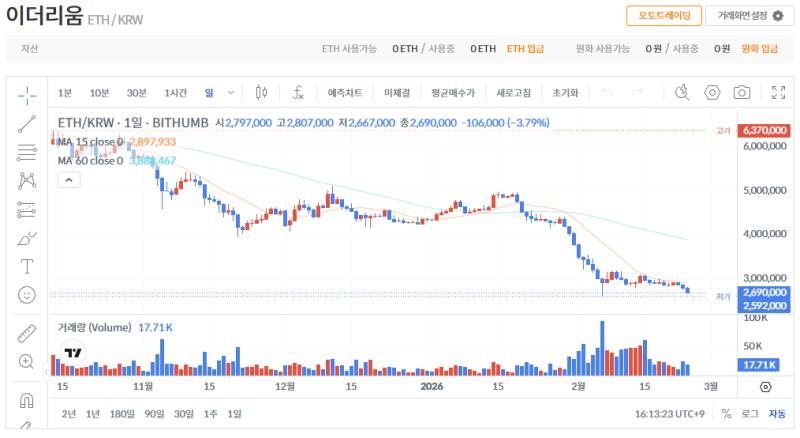The height and width of the screenshot is (438, 800).
Task: Click the 2,690,000 current price label
Action: point(764,293)
